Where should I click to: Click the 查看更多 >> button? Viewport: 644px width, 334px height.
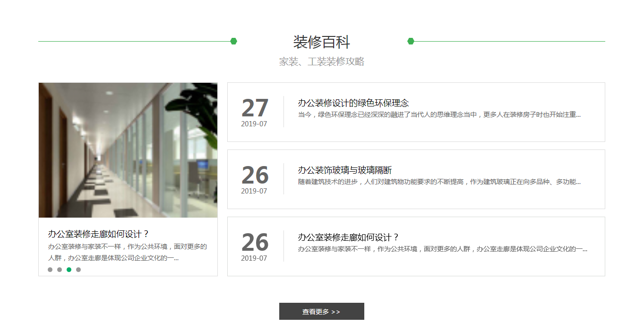(321, 311)
